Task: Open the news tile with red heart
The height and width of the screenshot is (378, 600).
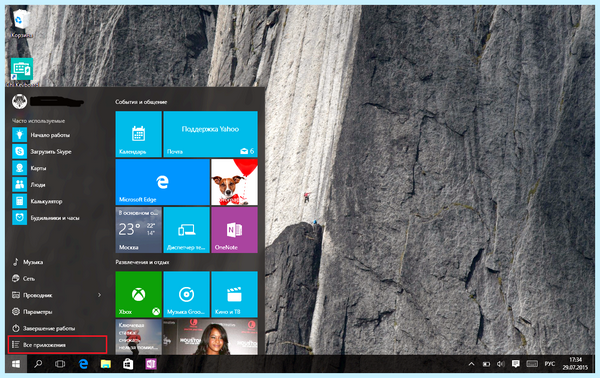Action: pyautogui.click(x=139, y=337)
